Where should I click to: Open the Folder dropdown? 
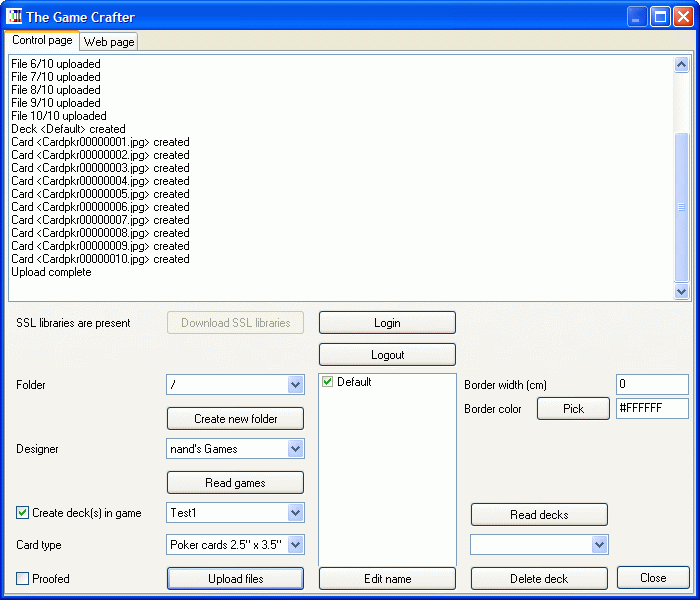295,384
